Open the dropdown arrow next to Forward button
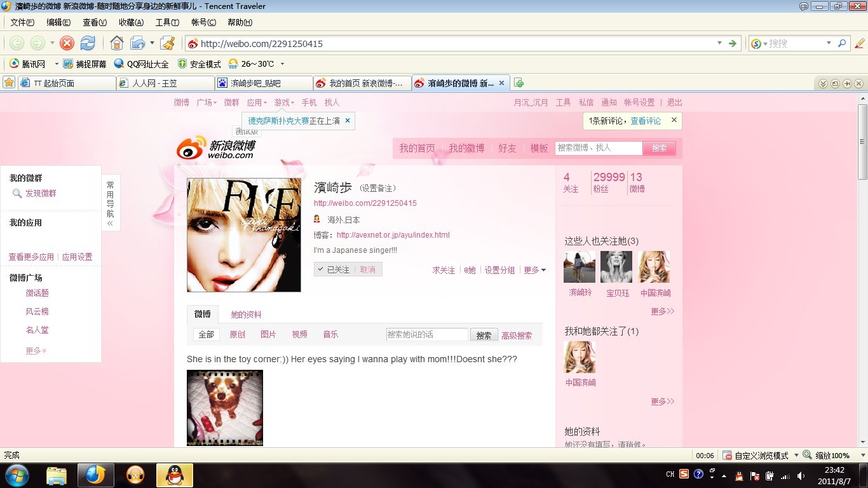The image size is (868, 488). pos(52,43)
